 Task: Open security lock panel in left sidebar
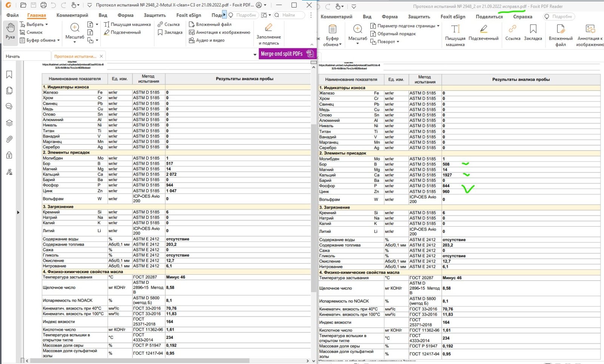point(9,155)
